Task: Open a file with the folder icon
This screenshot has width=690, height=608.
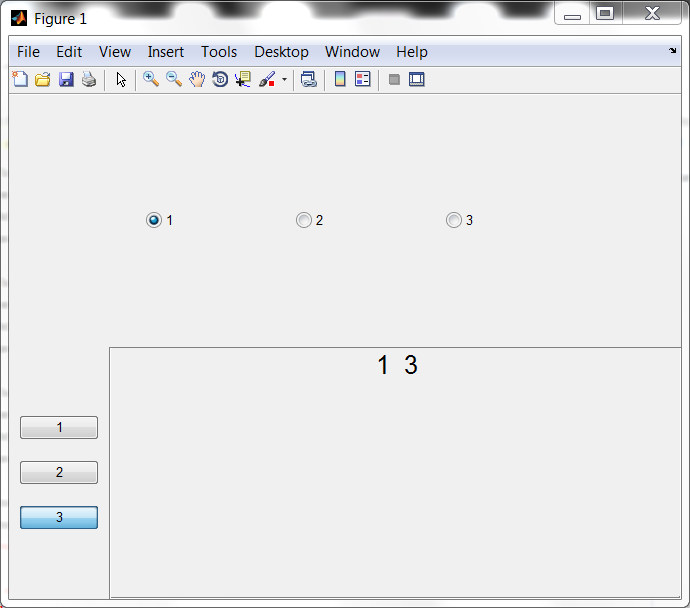Action: [x=43, y=80]
